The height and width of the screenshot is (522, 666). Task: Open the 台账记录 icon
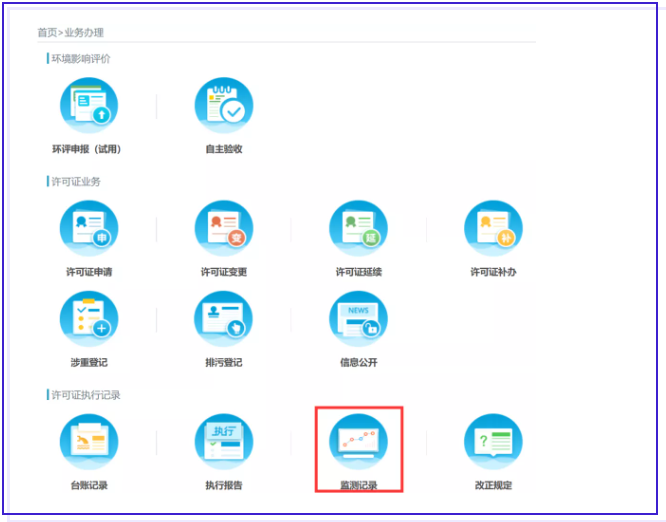coord(88,442)
